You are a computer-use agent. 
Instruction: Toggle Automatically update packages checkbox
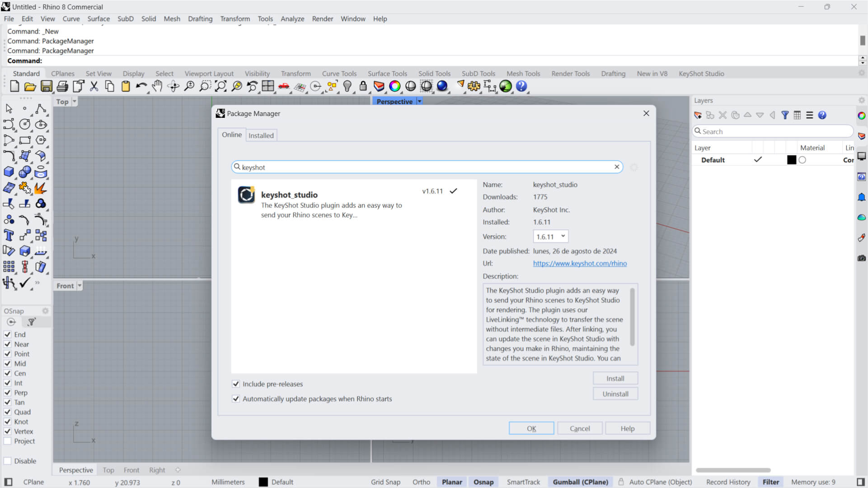(236, 399)
